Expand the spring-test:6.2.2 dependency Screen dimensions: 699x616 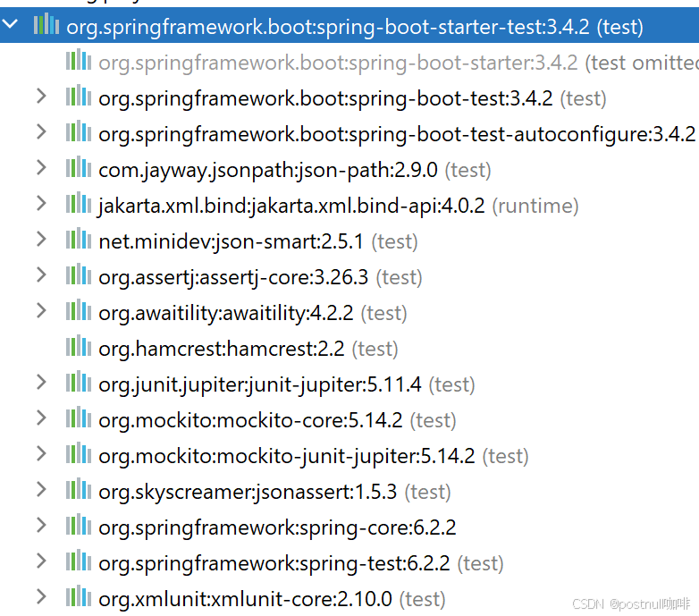click(x=41, y=561)
